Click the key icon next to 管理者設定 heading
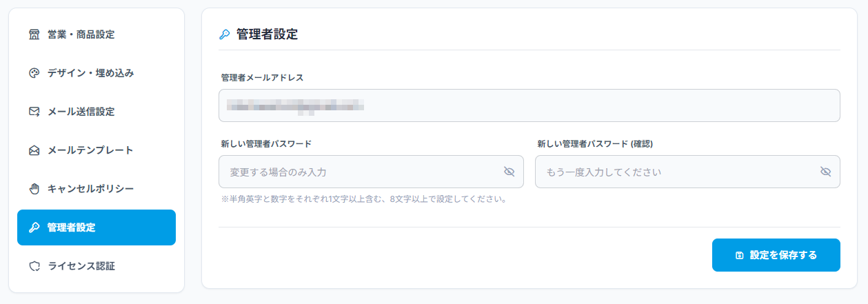 pos(224,34)
